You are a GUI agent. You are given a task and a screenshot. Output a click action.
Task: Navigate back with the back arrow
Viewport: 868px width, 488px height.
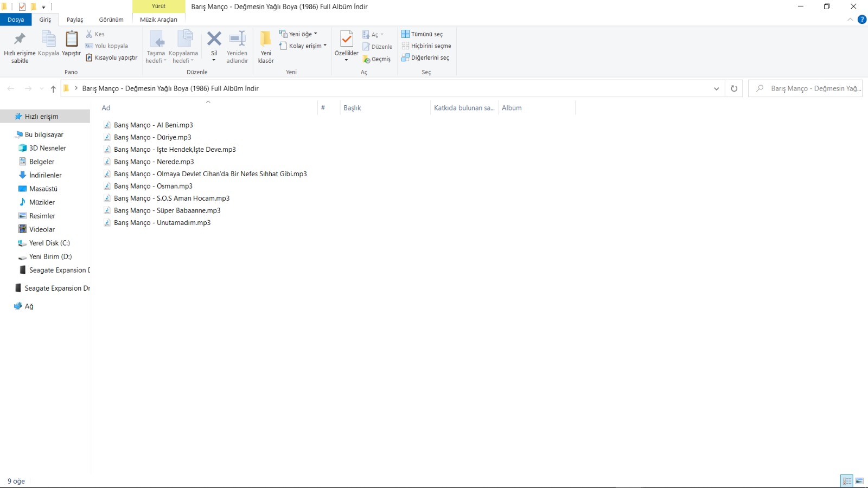click(11, 88)
